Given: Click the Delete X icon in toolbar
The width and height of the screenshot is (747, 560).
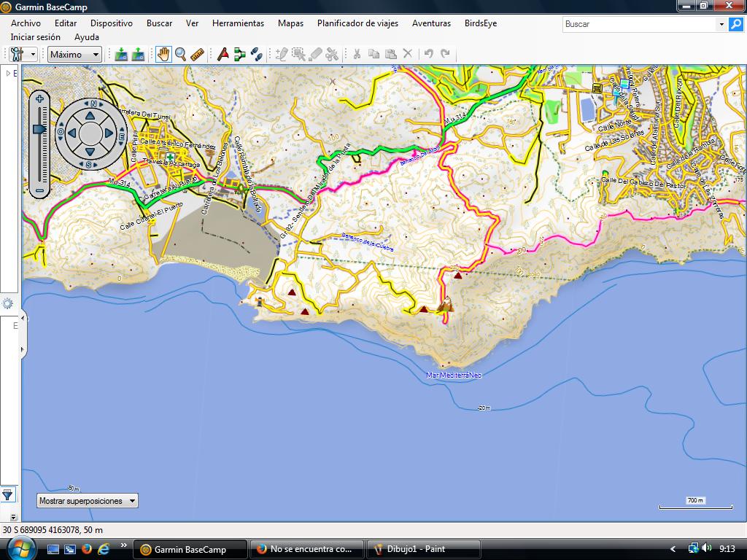Looking at the screenshot, I should [x=408, y=53].
